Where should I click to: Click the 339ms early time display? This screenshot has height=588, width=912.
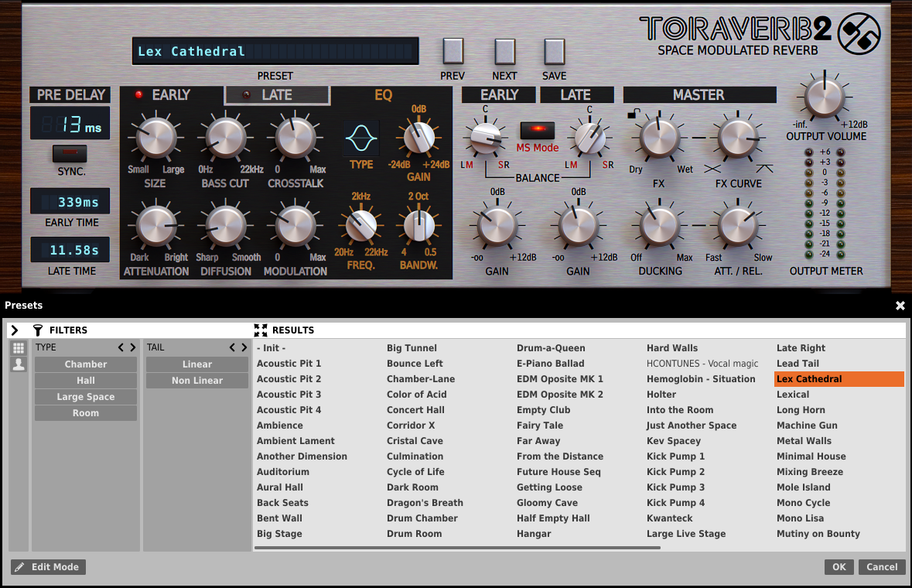[x=70, y=202]
